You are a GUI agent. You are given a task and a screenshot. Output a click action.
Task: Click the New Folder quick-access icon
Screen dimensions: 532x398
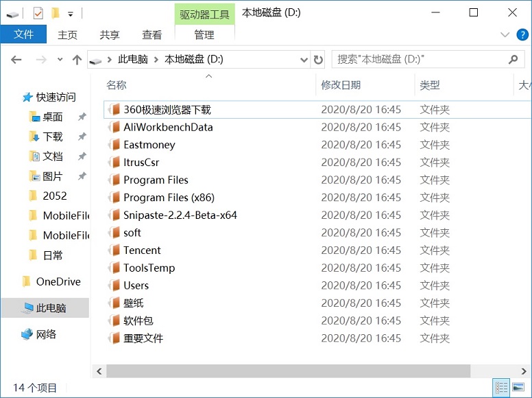point(56,14)
